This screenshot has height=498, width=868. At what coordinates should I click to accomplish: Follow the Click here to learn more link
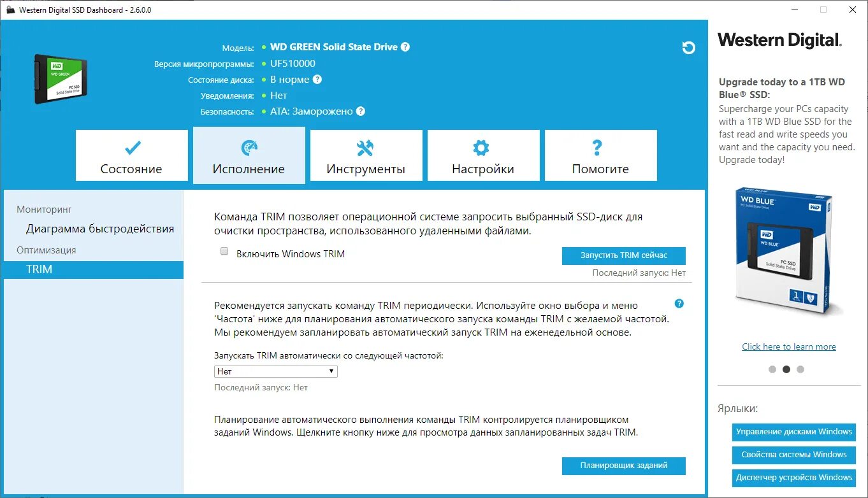(x=788, y=346)
